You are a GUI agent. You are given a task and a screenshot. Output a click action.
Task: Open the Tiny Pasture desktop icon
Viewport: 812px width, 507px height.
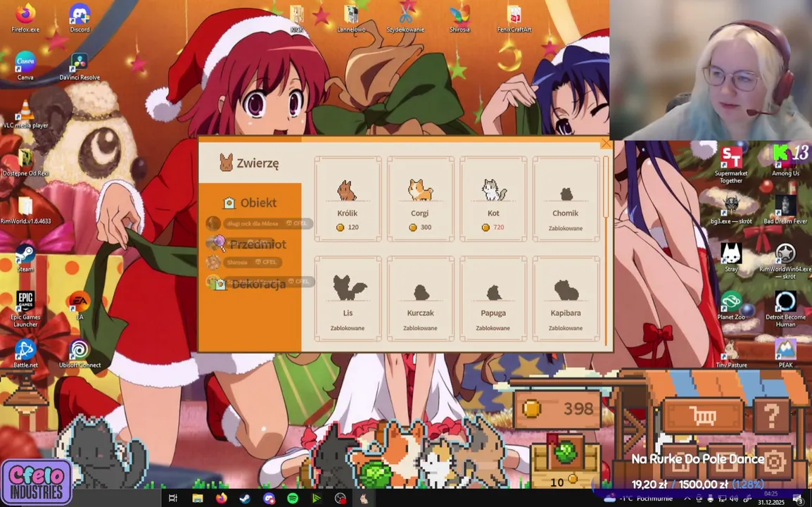click(x=730, y=353)
